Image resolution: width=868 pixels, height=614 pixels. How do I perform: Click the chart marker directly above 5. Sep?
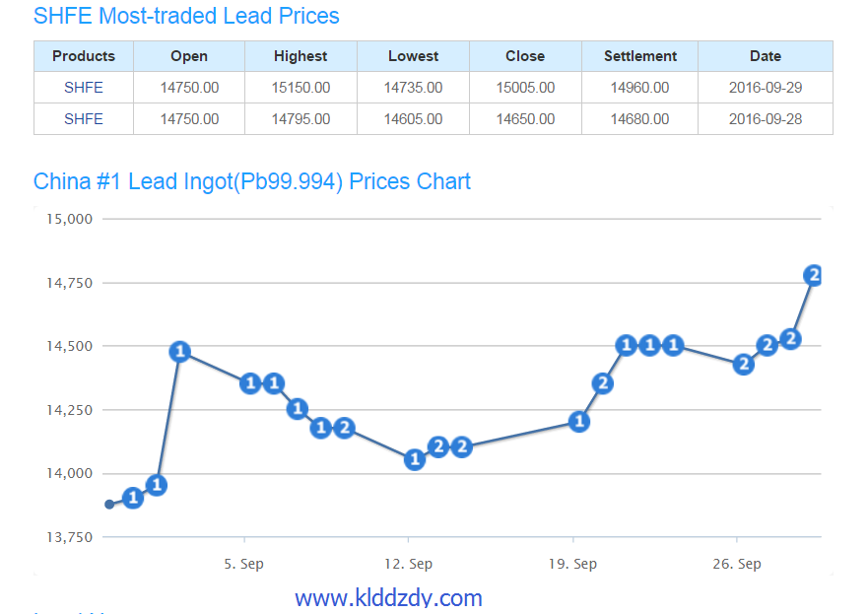click(250, 383)
